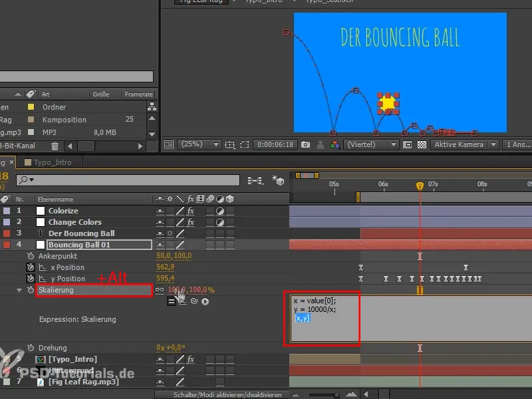Click the Nr. column header
Viewport: 532px width, 399px height.
(20, 199)
